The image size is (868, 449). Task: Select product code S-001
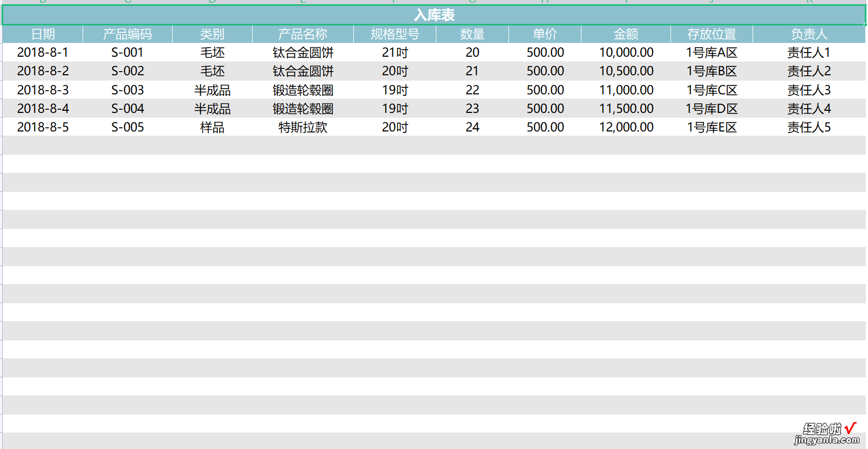[x=128, y=52]
